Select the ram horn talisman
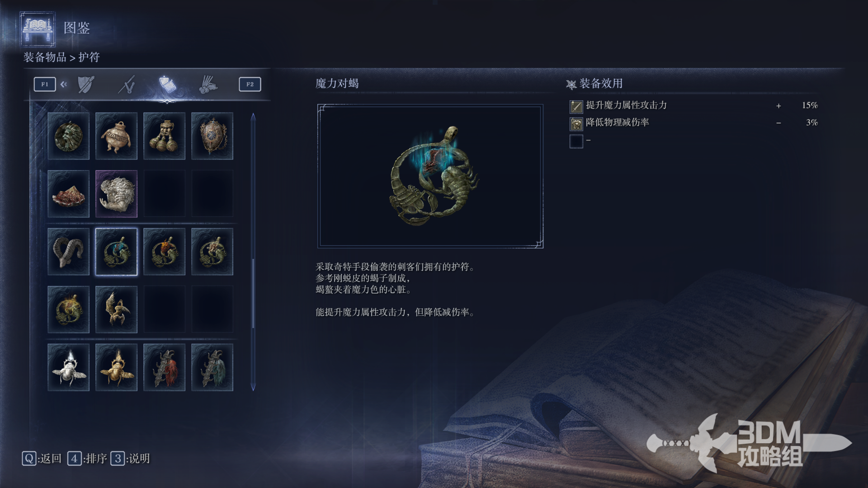868x488 pixels. tap(68, 252)
